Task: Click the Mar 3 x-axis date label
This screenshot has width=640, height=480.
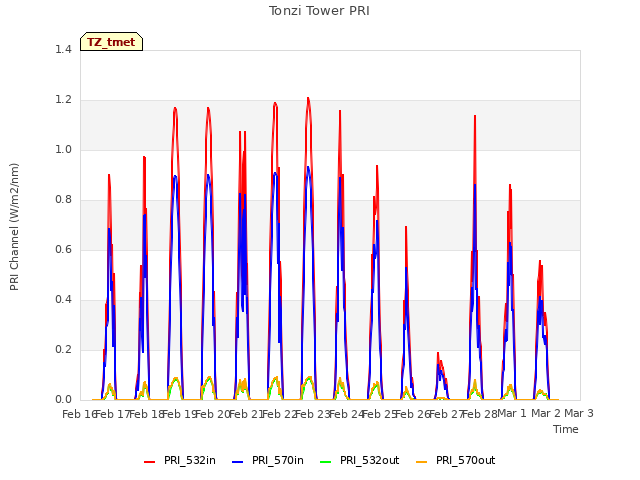Action: click(579, 413)
